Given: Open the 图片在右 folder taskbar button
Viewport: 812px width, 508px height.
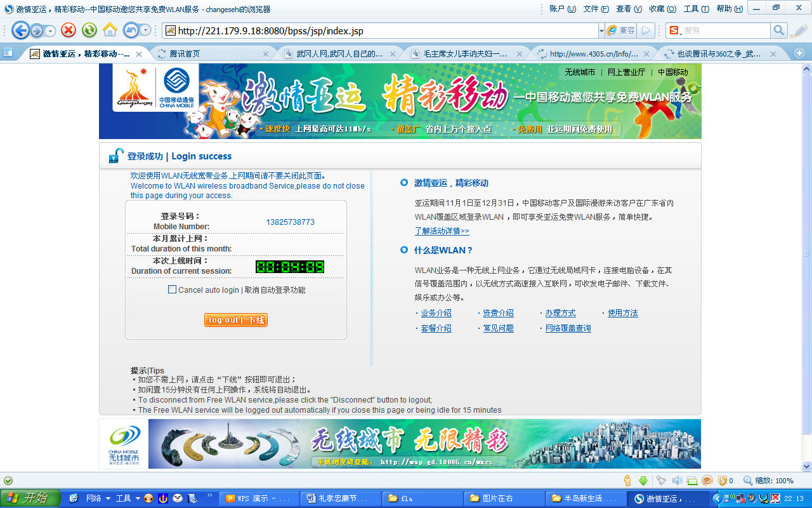Looking at the screenshot, I should click(504, 498).
